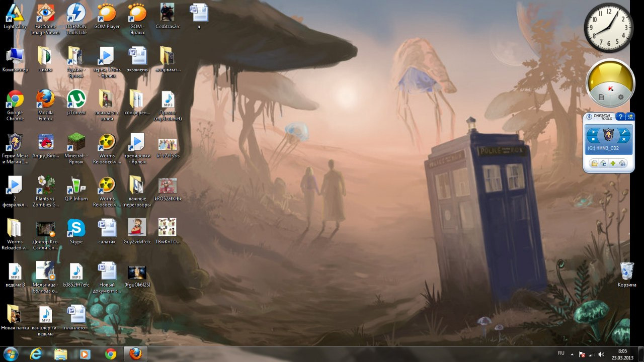The height and width of the screenshot is (362, 644).
Task: Show hidden system tray icons
Action: [x=572, y=354]
